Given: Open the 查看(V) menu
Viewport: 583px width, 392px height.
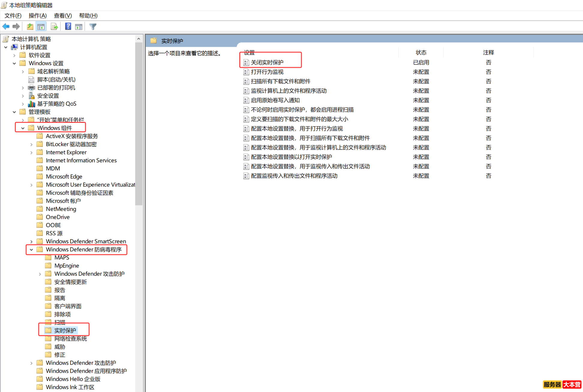Looking at the screenshot, I should [x=63, y=16].
